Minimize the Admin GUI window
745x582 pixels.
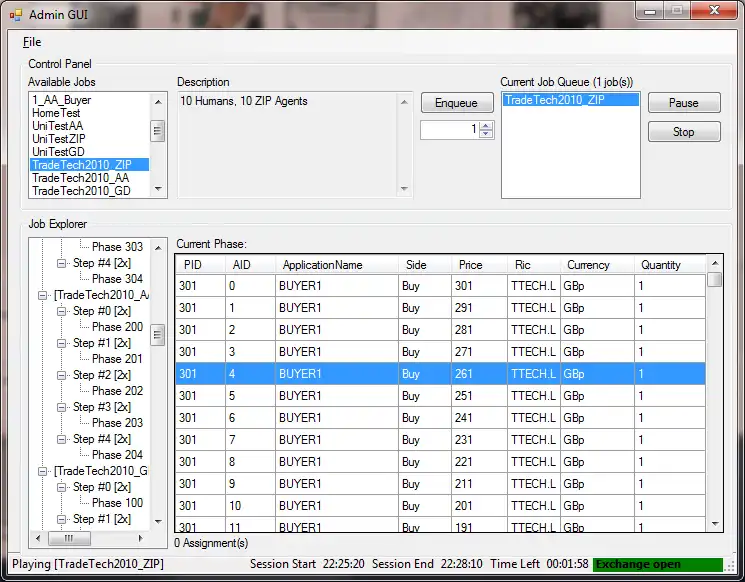tap(650, 11)
